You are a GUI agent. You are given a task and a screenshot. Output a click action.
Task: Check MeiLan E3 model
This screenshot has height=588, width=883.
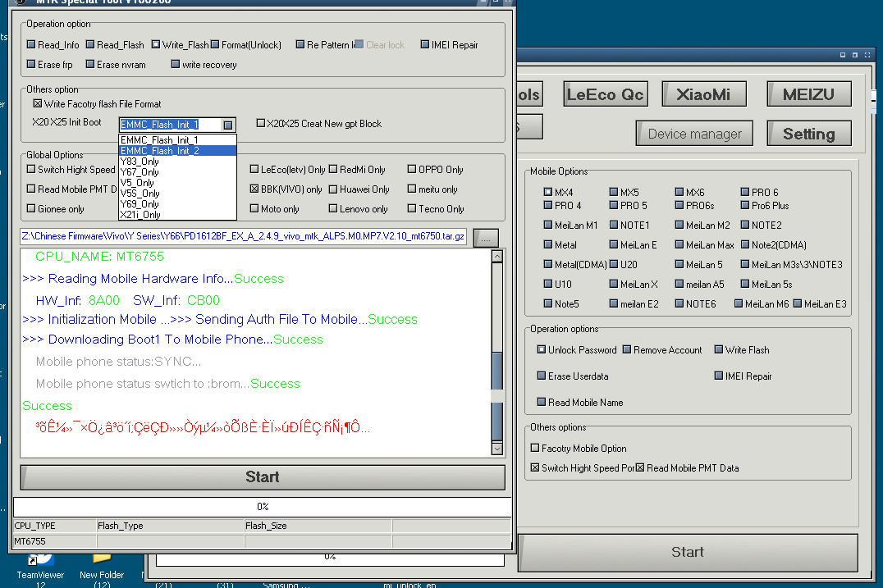click(798, 304)
